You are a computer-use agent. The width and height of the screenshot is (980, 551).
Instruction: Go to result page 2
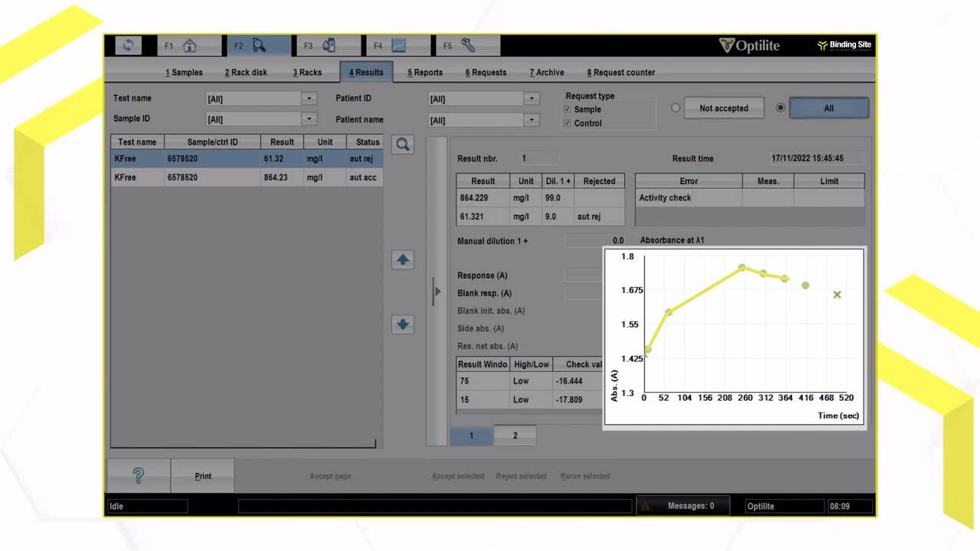pyautogui.click(x=515, y=435)
